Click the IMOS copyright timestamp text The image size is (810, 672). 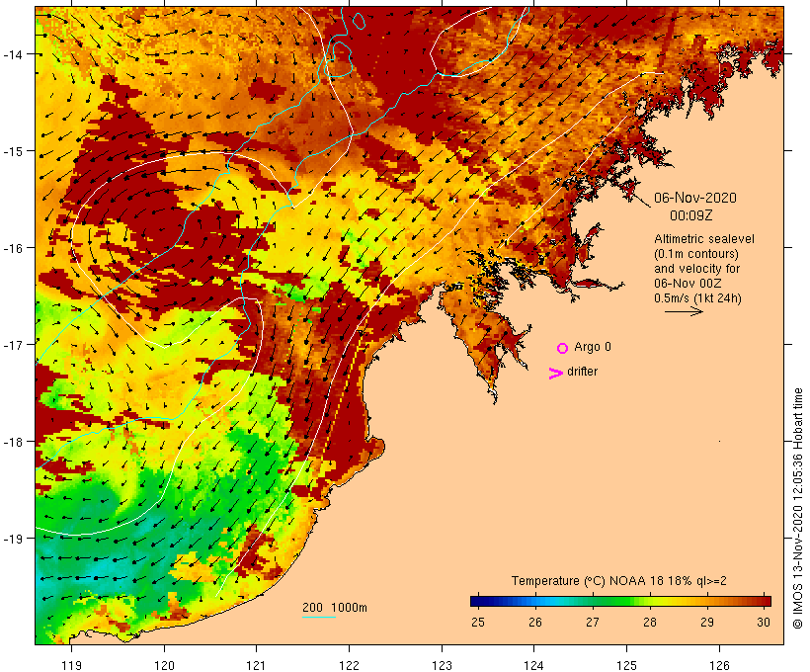point(797,508)
